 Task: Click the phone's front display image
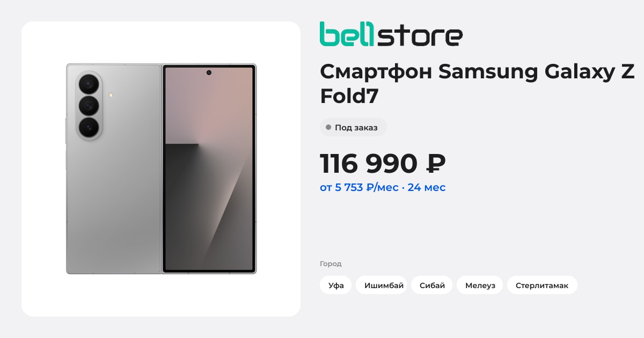point(209,169)
